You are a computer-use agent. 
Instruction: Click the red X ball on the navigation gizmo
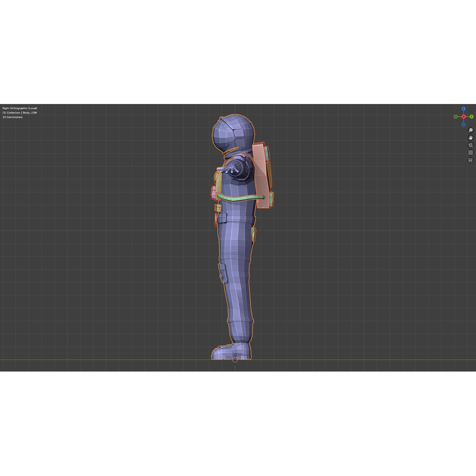[464, 116]
